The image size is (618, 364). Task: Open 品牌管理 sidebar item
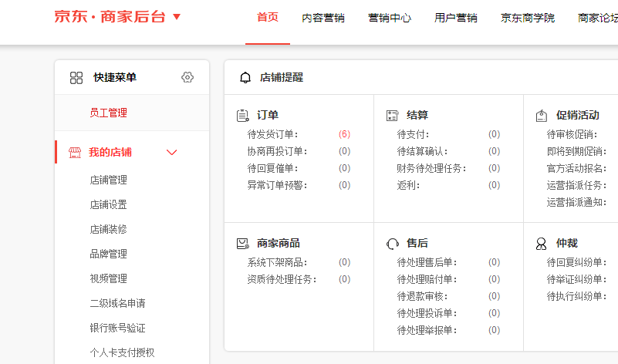(108, 254)
